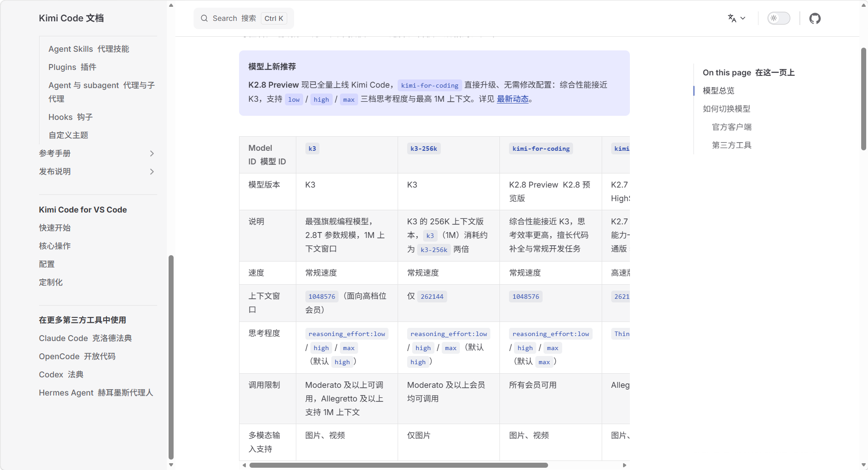Click the Kimi Code 文档 site title
Image resolution: width=868 pixels, height=470 pixels.
(71, 18)
